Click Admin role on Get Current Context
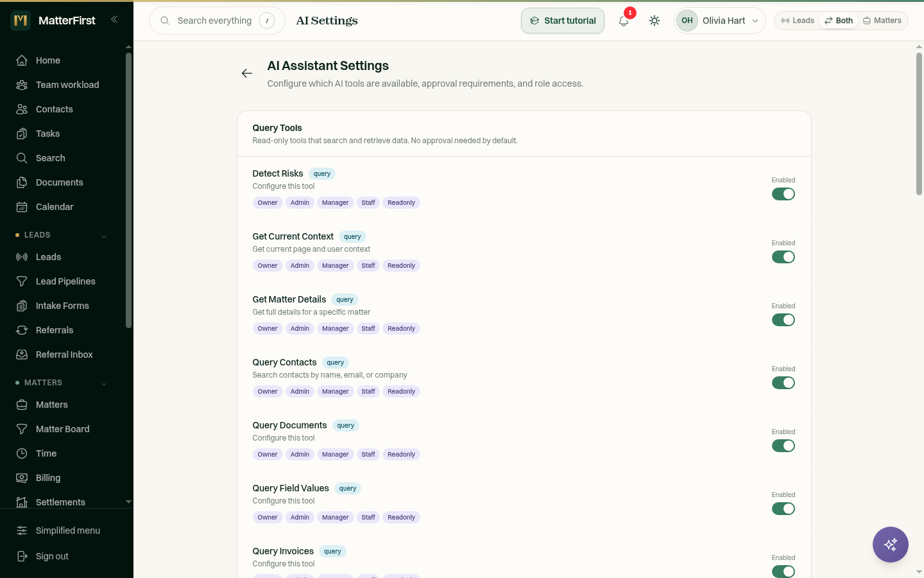The height and width of the screenshot is (578, 924). (300, 265)
